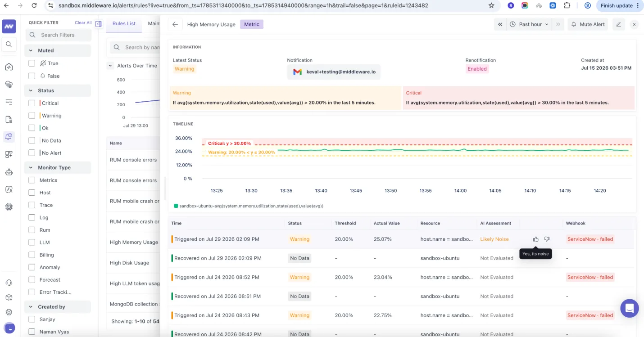Collapse the Status filter section

coord(31,91)
